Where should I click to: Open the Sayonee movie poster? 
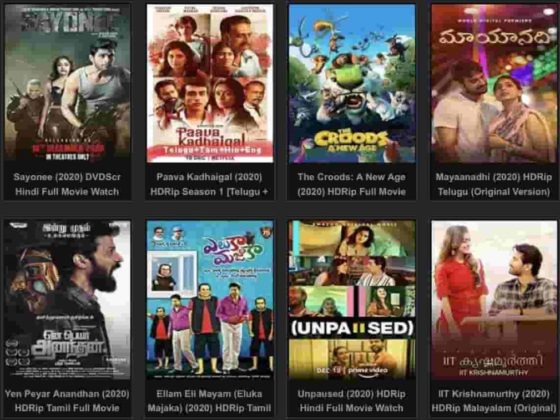pyautogui.click(x=67, y=82)
